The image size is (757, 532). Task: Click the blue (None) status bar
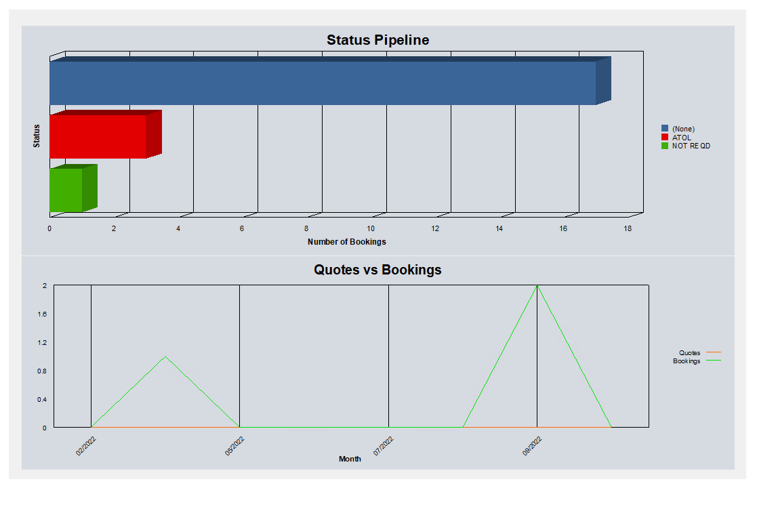330,81
